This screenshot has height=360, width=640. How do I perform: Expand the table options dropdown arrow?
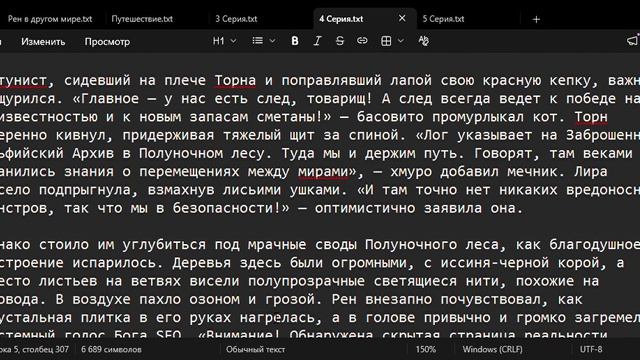pyautogui.click(x=401, y=41)
